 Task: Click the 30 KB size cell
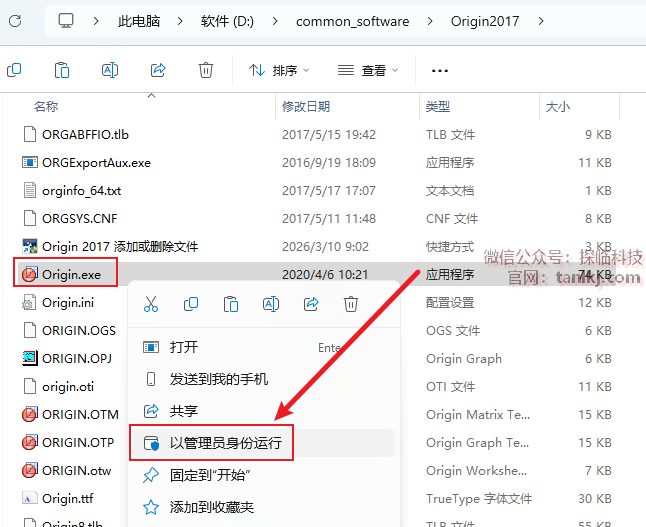click(x=595, y=499)
